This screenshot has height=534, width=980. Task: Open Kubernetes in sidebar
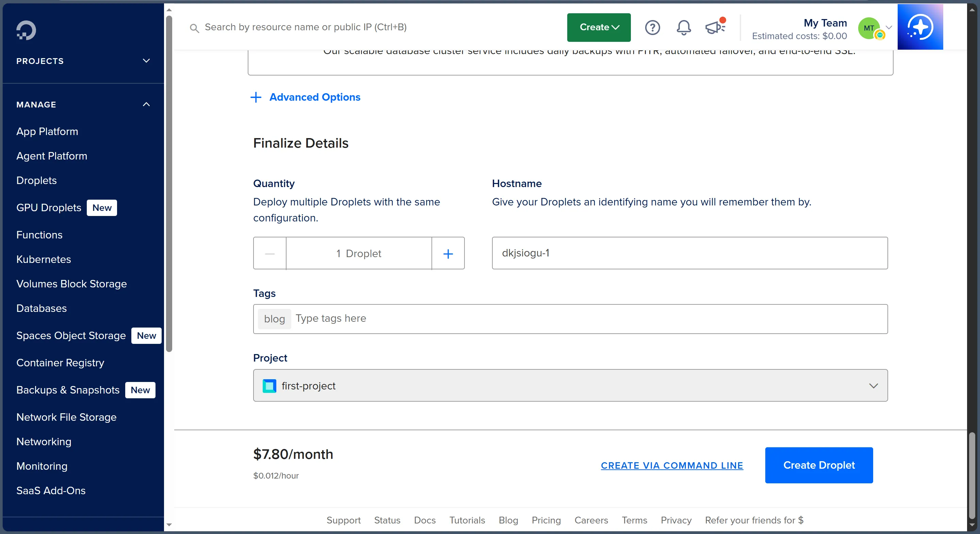coord(44,259)
